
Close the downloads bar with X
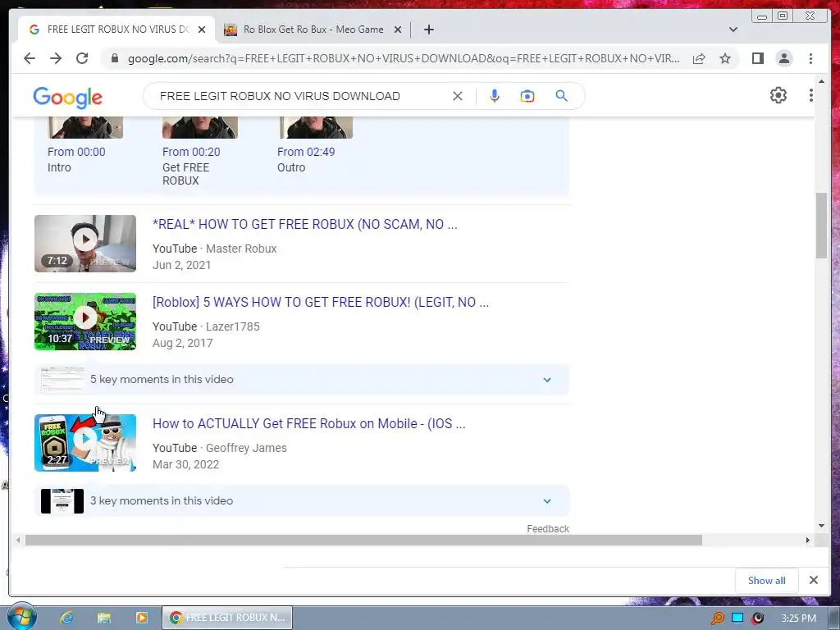(x=813, y=580)
